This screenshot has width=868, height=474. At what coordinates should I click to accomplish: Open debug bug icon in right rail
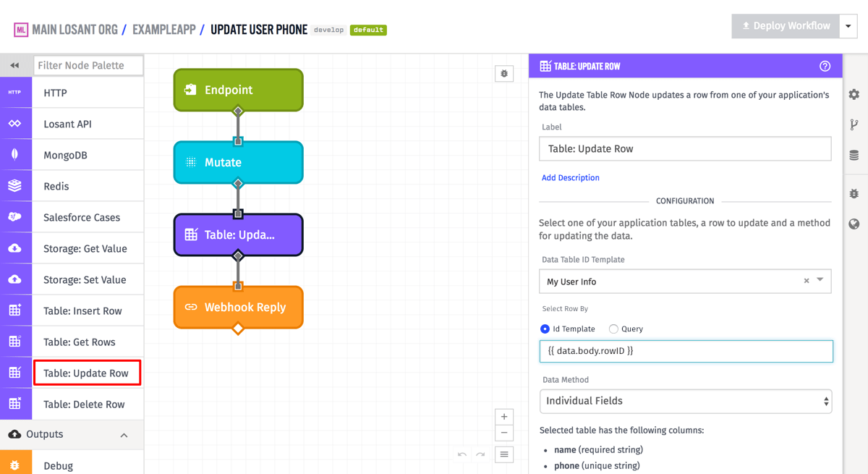[x=854, y=194]
